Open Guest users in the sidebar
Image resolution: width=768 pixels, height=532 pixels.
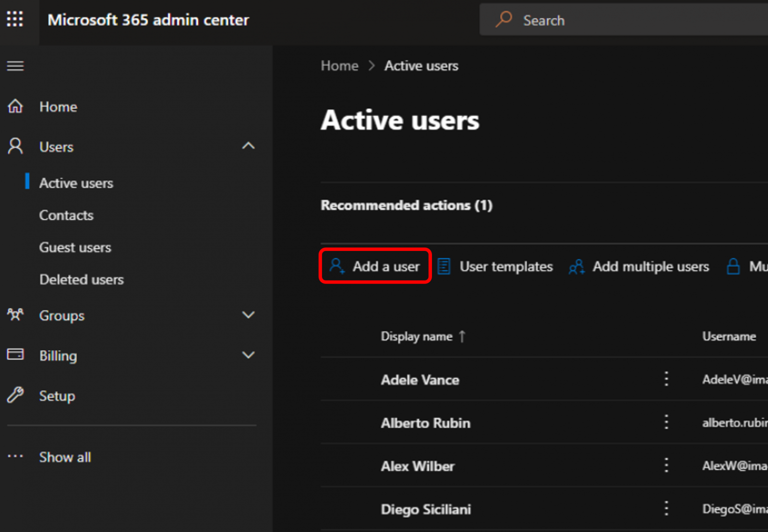tap(75, 248)
